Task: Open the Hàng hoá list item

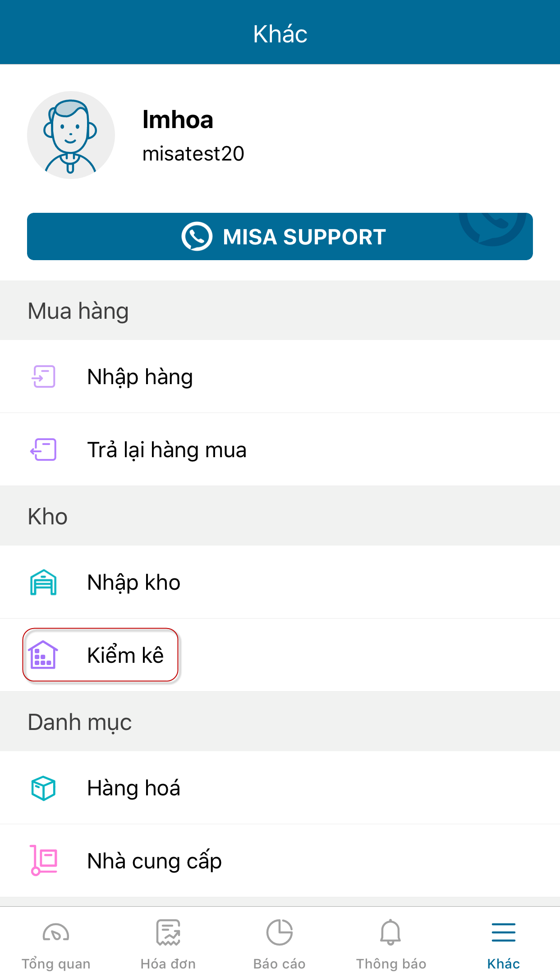Action: [x=134, y=788]
